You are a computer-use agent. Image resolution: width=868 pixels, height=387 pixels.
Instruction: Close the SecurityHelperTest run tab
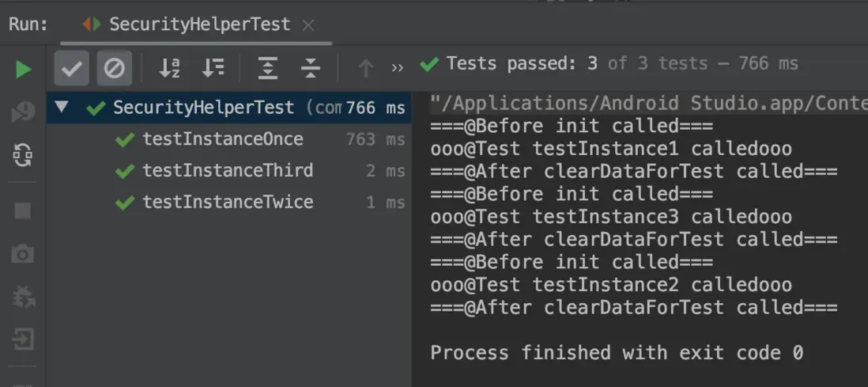coord(309,25)
